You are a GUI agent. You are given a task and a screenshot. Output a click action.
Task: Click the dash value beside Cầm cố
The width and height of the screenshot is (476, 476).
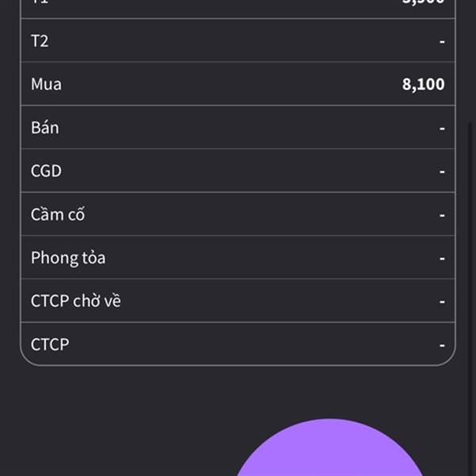point(442,215)
